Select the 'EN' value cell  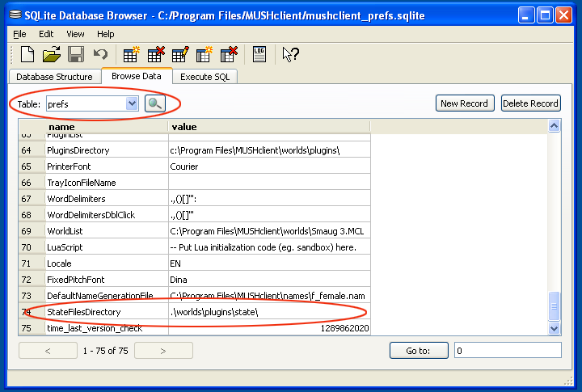click(269, 263)
